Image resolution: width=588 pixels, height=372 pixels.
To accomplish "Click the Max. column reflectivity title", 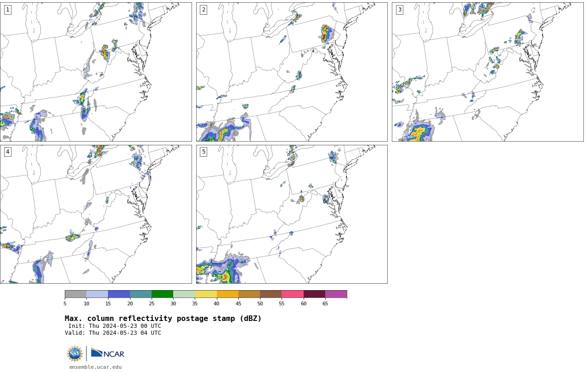I will tap(163, 319).
